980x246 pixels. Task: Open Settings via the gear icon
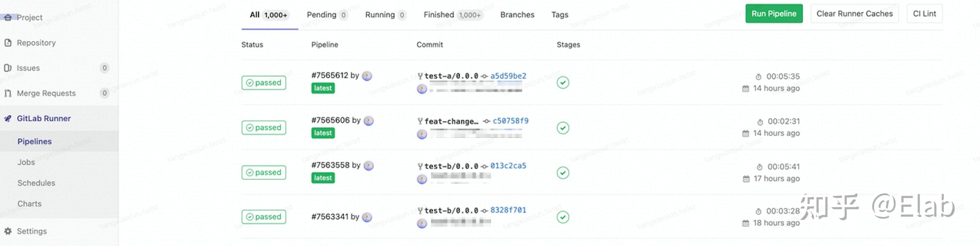(8, 231)
